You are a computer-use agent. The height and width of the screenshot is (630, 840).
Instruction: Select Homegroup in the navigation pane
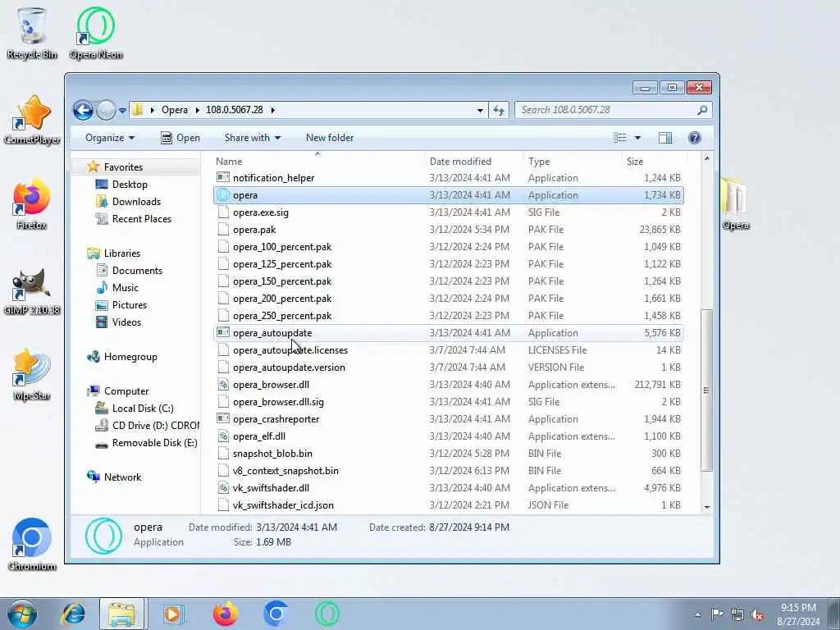(x=130, y=357)
